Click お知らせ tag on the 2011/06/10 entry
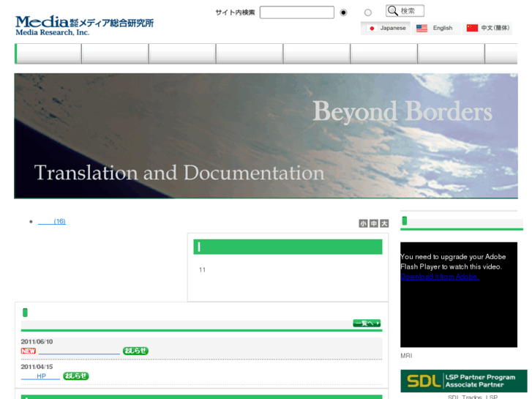This screenshot has height=399, width=532. [x=135, y=351]
